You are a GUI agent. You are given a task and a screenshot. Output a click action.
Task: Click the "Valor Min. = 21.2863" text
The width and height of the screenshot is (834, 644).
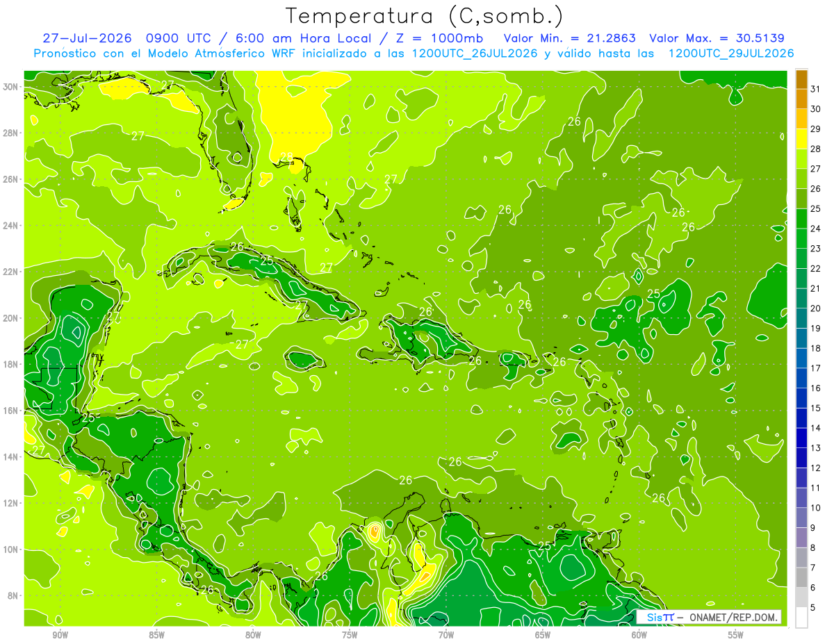point(570,38)
